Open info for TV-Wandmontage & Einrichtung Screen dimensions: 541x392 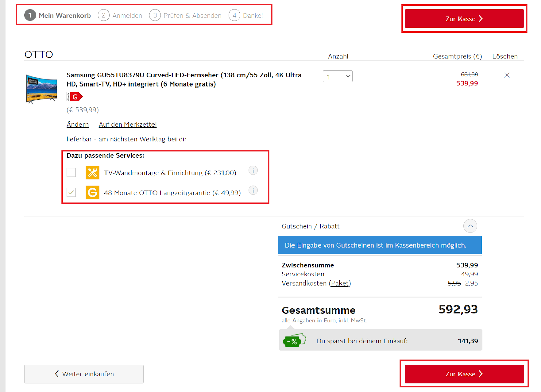tap(253, 170)
